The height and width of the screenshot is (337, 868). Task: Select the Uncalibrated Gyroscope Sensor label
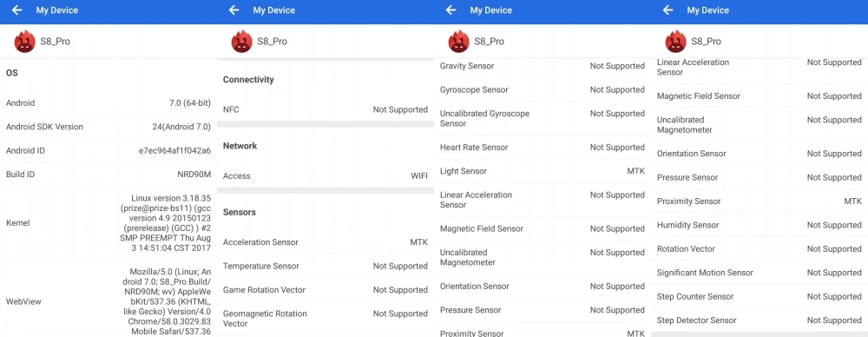pos(484,118)
